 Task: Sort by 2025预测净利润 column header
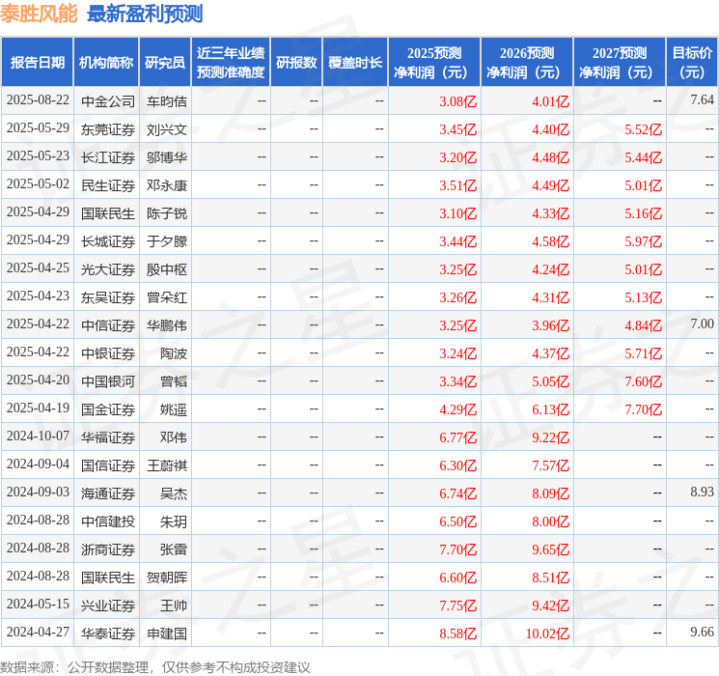click(434, 63)
